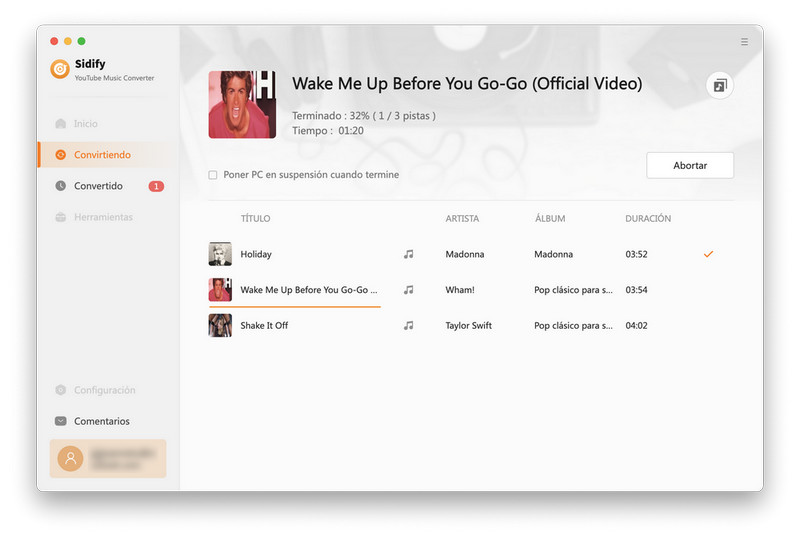
Task: Open the Convertido section
Action: coord(108,186)
